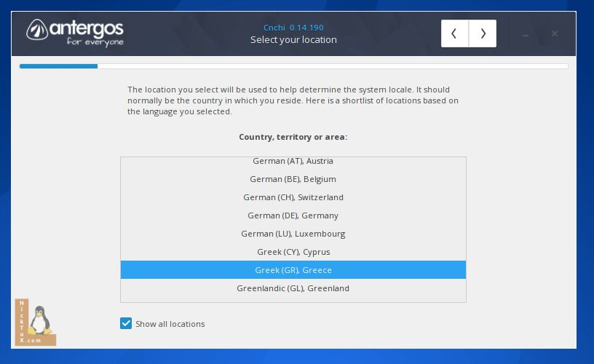The image size is (594, 364).
Task: Click the NickTux penguin watermark icon
Action: (35, 323)
